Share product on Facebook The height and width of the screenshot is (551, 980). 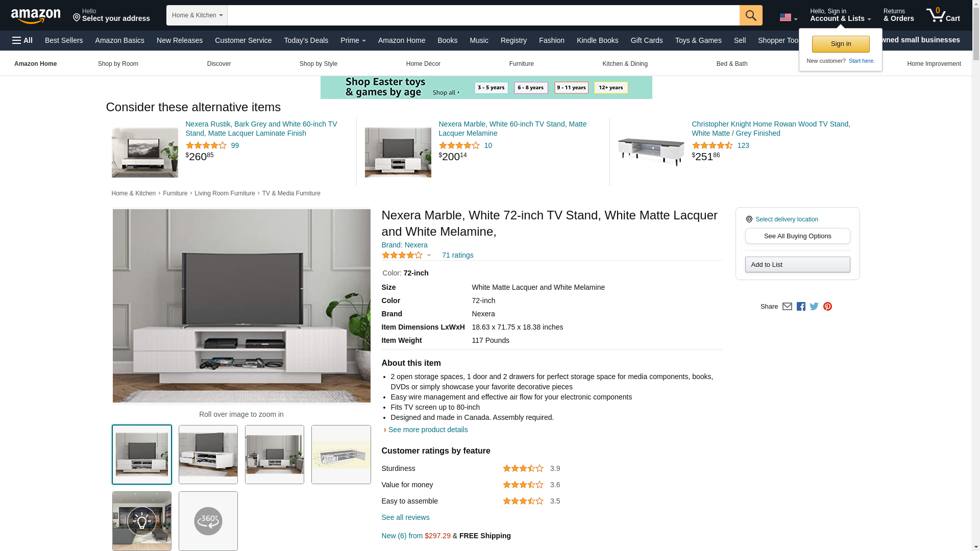[801, 307]
